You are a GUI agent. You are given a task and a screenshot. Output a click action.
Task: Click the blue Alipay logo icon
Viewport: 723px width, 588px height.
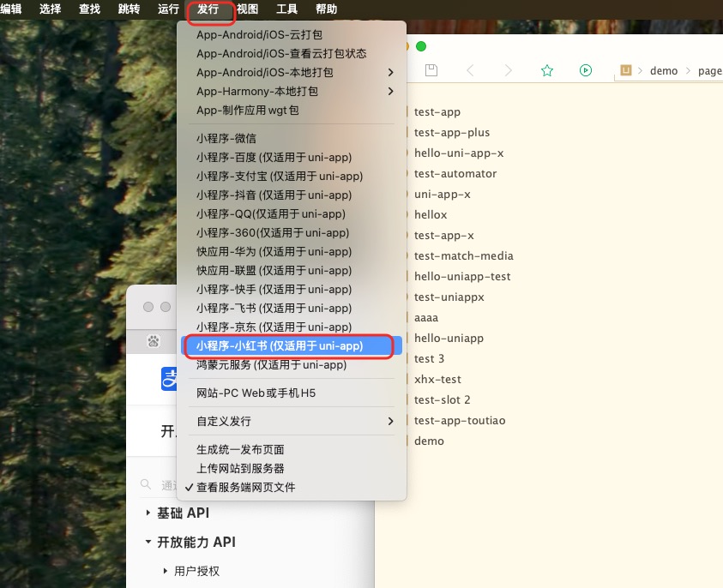[x=169, y=379]
